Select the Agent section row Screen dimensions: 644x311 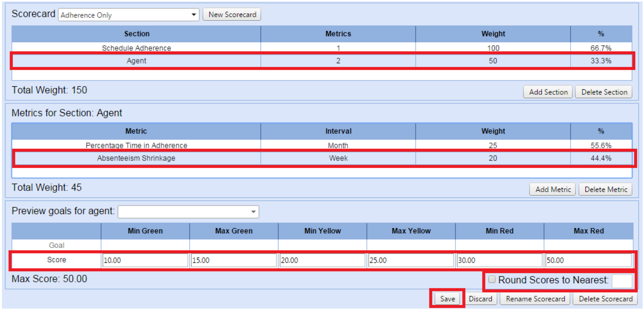[x=136, y=61]
